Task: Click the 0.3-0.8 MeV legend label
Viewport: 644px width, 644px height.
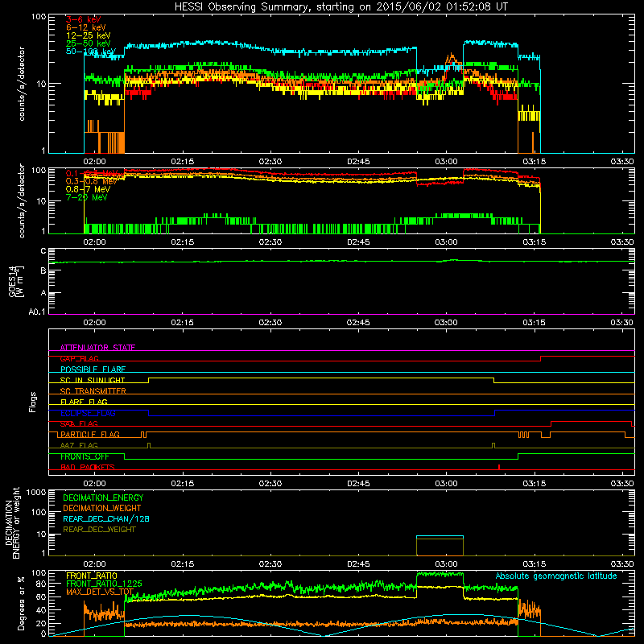Action: (x=91, y=181)
